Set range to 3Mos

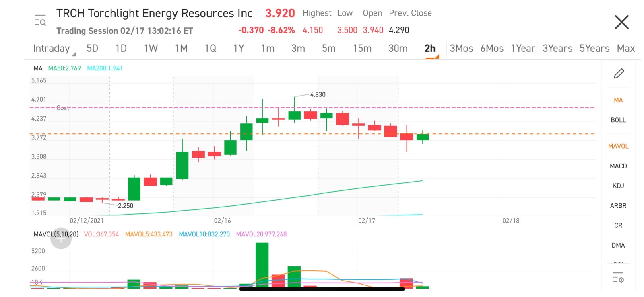click(461, 49)
